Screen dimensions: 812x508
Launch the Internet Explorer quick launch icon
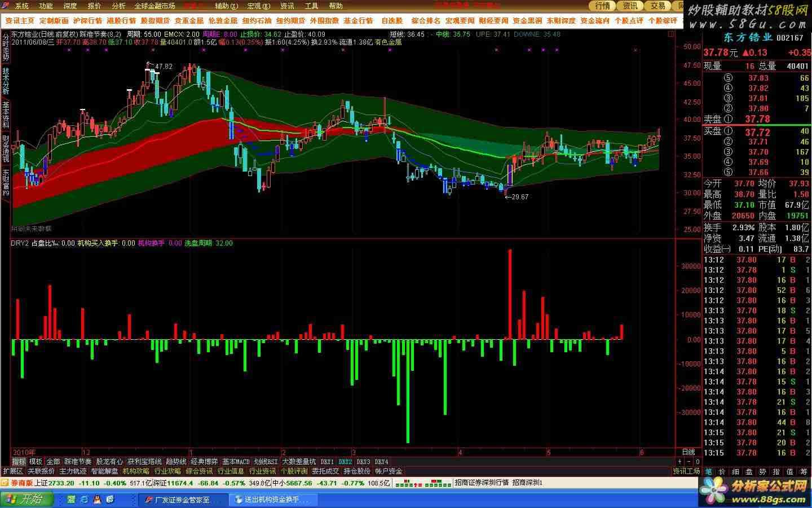pos(84,500)
